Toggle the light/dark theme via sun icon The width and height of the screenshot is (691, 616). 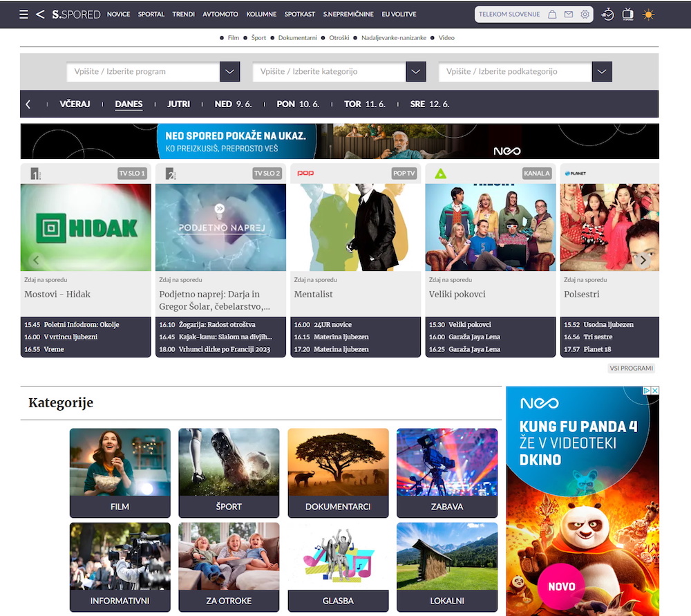click(x=648, y=15)
